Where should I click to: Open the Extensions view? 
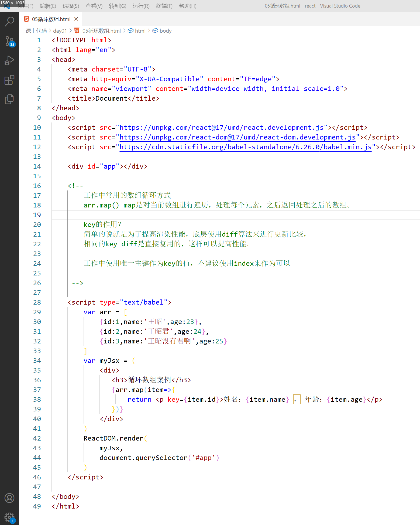click(x=9, y=80)
